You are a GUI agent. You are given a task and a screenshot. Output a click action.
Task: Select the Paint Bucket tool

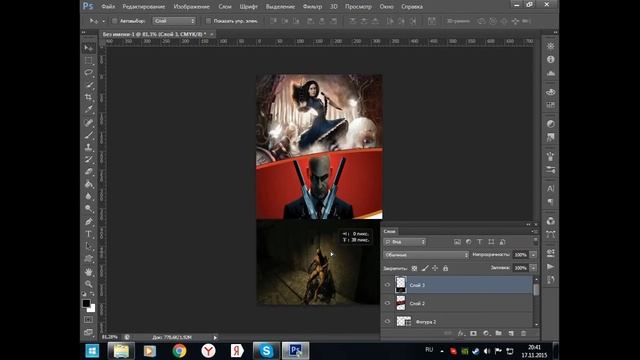click(x=89, y=184)
